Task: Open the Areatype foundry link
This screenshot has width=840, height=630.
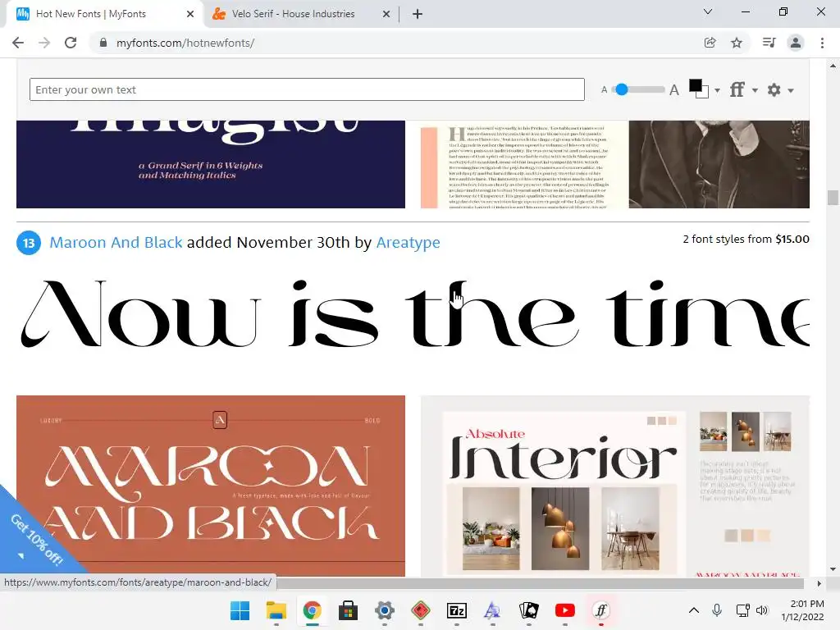Action: (x=409, y=243)
